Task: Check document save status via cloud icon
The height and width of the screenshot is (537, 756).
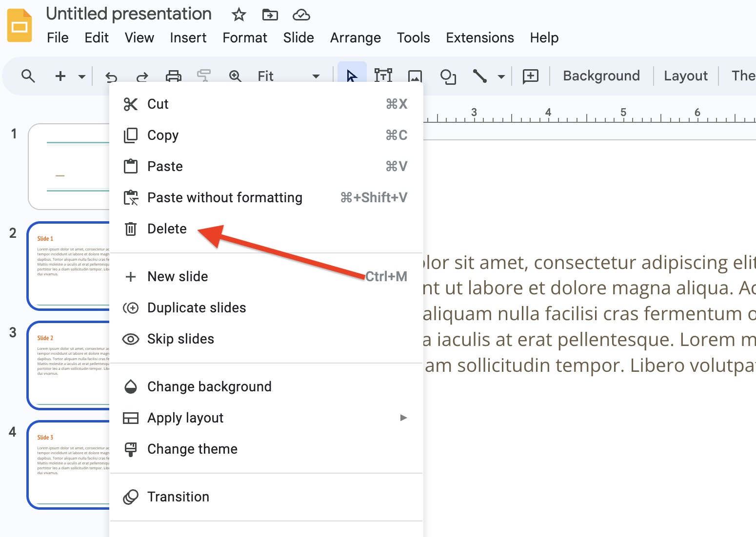Action: (301, 15)
